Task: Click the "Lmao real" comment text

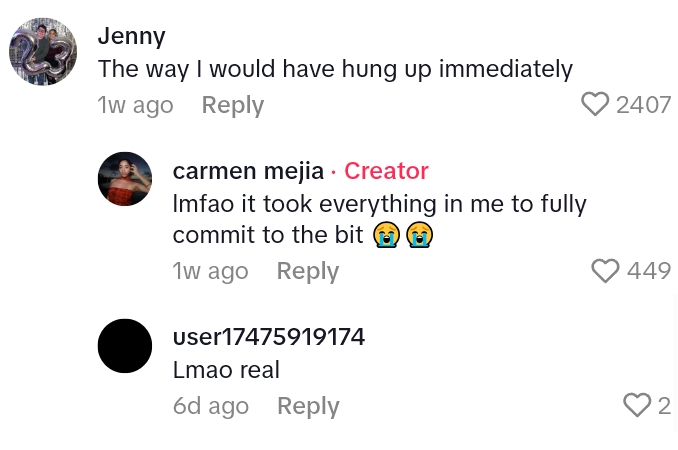Action: click(x=226, y=370)
